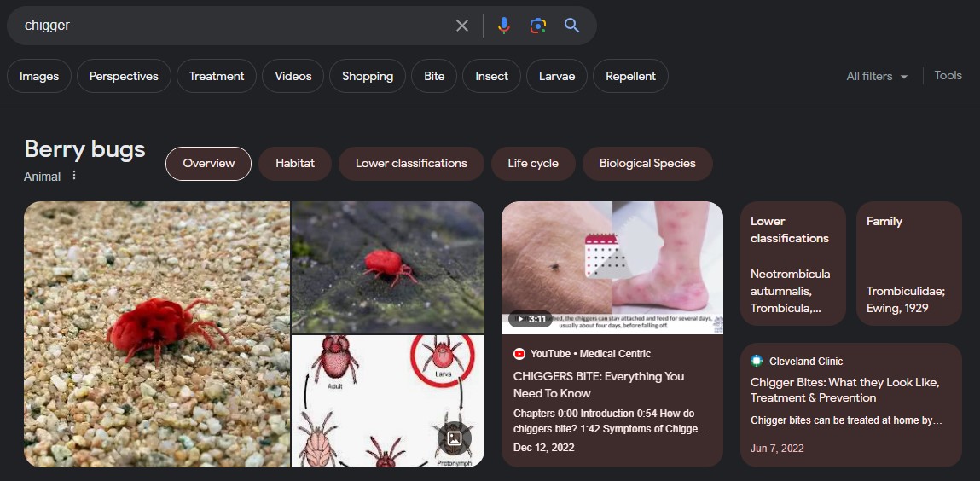The width and height of the screenshot is (980, 481).
Task: Open the Tools options
Action: pyautogui.click(x=948, y=75)
